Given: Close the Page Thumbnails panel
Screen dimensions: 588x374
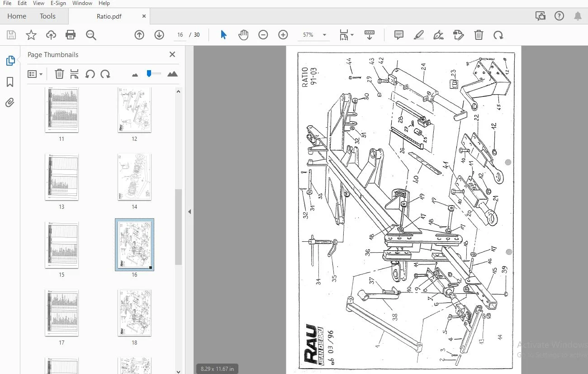Looking at the screenshot, I should [172, 54].
